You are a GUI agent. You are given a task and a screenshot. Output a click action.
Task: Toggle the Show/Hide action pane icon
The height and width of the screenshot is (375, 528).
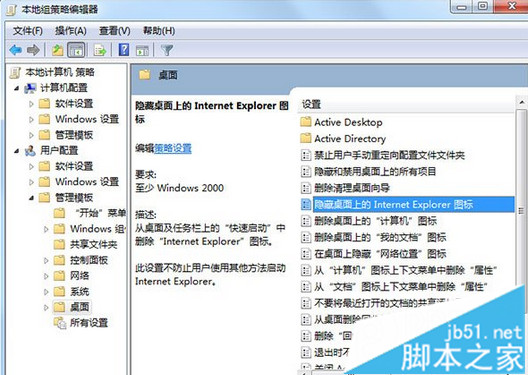point(142,50)
